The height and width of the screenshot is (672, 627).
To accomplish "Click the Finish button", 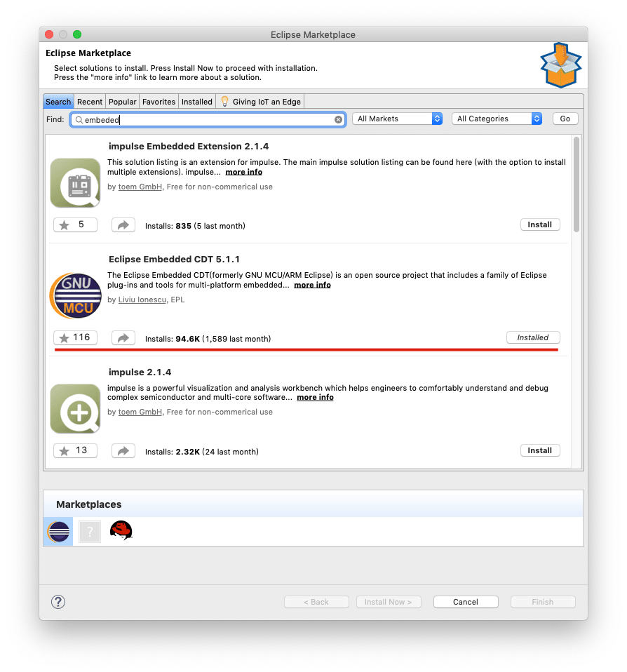I will (x=543, y=602).
